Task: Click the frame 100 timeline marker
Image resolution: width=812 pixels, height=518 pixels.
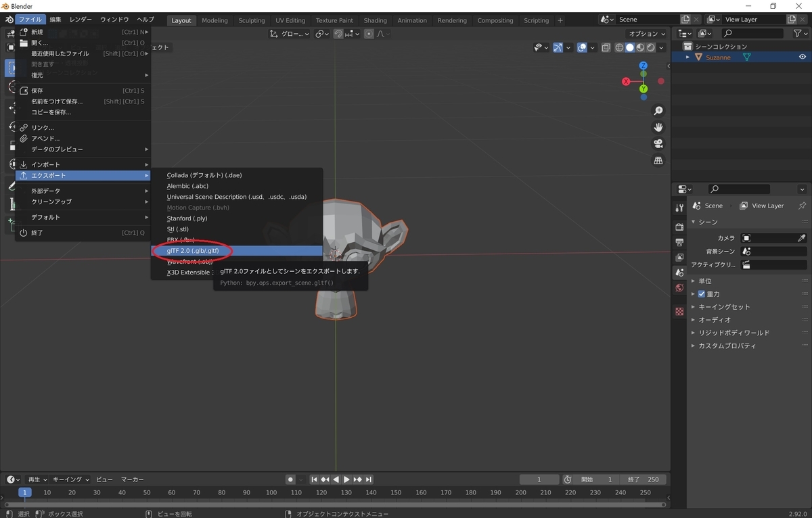Action: (271, 493)
